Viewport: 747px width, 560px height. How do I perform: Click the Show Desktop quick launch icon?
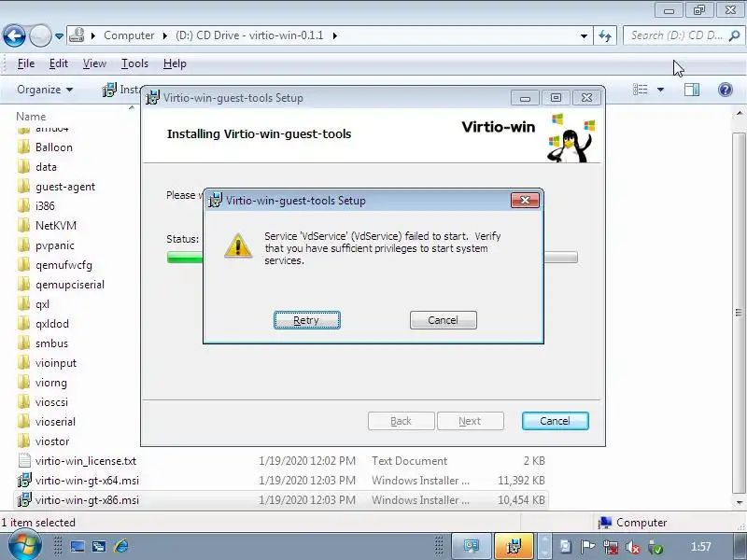[78, 546]
